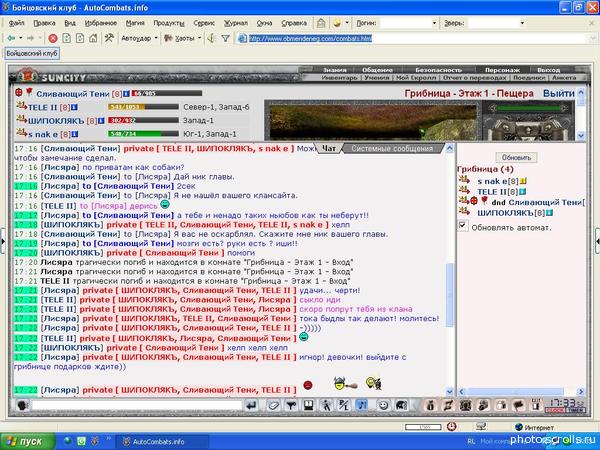Expand the address bar URL dropdown
Viewport: 600px width, 450px height.
[x=593, y=38]
